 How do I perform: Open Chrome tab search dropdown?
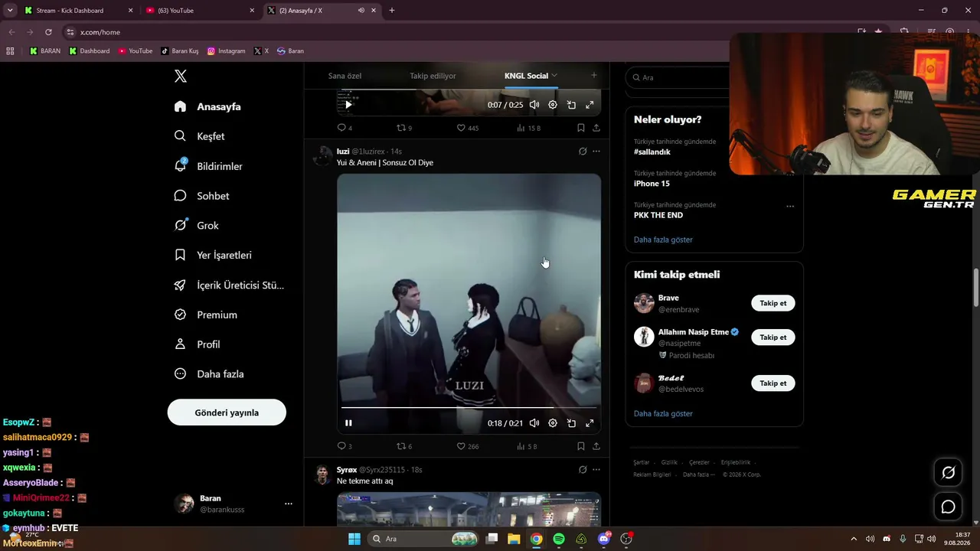point(10,11)
